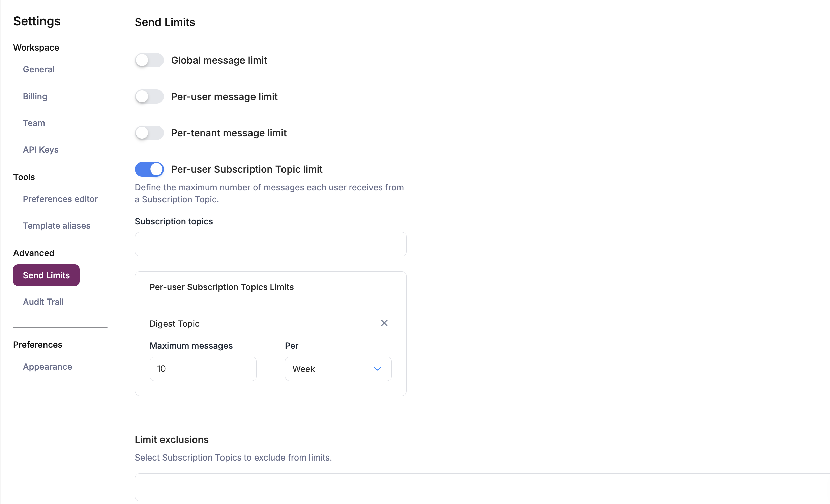This screenshot has height=504, width=830.
Task: Enable the Global message limit toggle
Action: click(x=149, y=60)
